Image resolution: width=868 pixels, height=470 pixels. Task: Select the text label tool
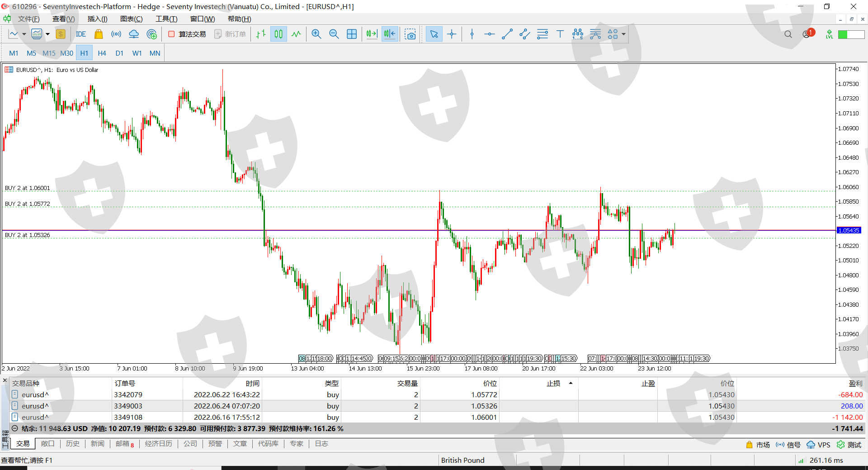(x=560, y=34)
